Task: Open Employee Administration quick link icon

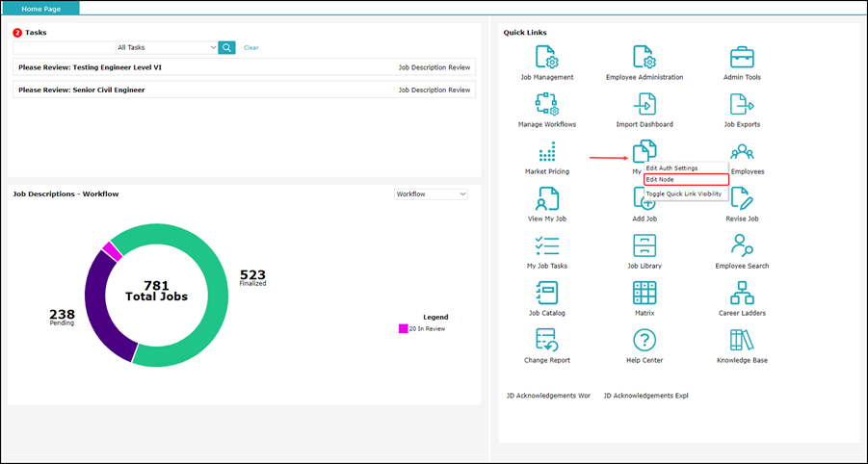Action: [644, 56]
